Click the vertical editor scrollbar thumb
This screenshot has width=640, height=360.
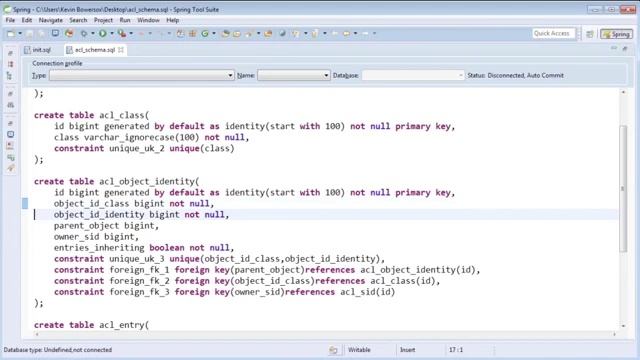pyautogui.click(x=623, y=189)
